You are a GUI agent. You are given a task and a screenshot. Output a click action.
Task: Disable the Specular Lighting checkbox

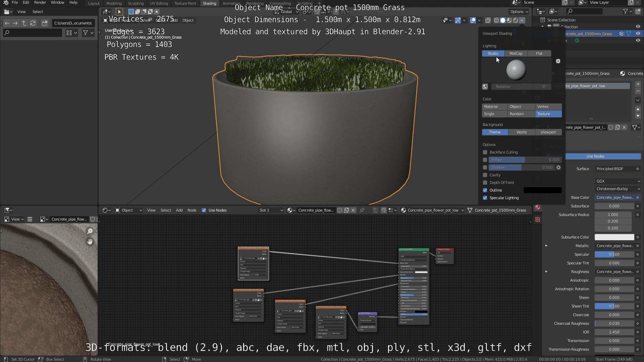pos(485,198)
